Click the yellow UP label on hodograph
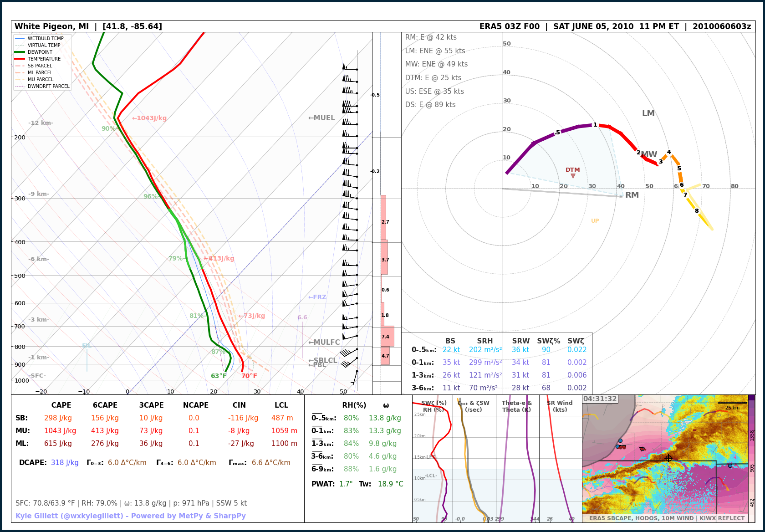 point(595,221)
